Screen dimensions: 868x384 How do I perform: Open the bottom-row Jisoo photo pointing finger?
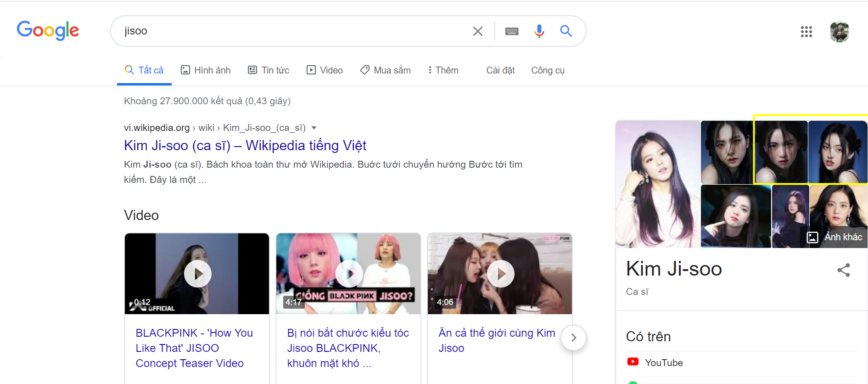tap(736, 216)
